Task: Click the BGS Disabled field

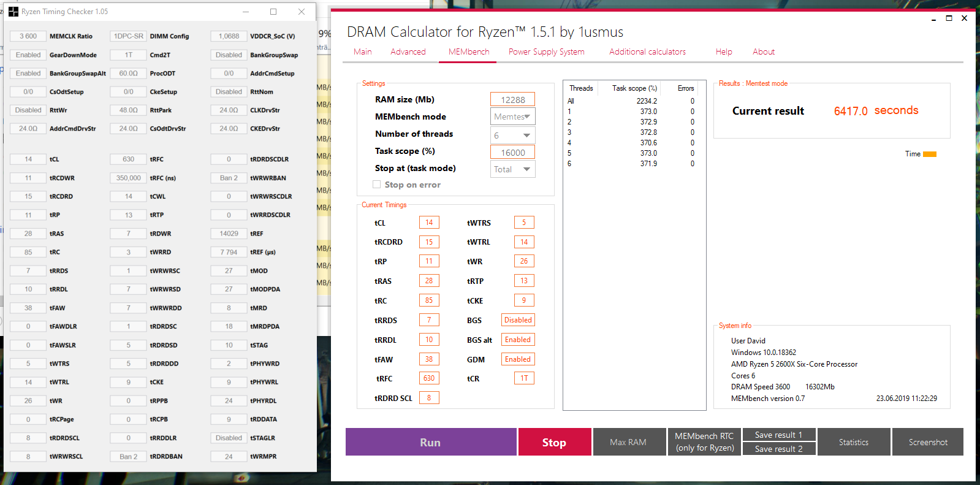Action: click(x=518, y=320)
